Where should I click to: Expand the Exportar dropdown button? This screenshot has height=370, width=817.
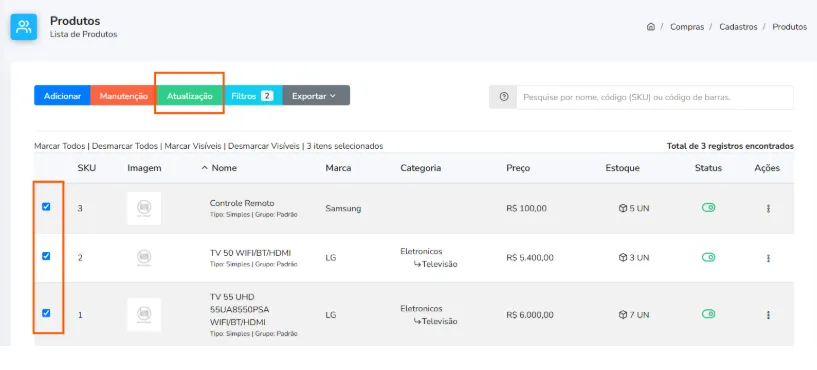pyautogui.click(x=316, y=96)
